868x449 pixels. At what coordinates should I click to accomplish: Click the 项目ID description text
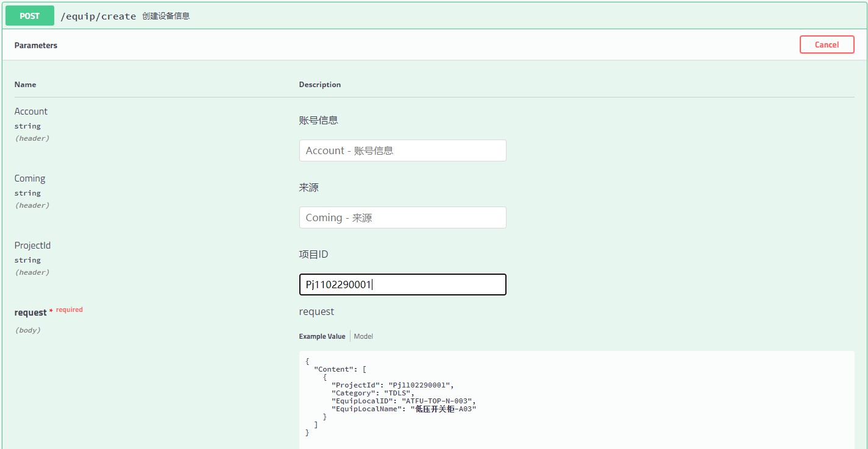pos(313,254)
